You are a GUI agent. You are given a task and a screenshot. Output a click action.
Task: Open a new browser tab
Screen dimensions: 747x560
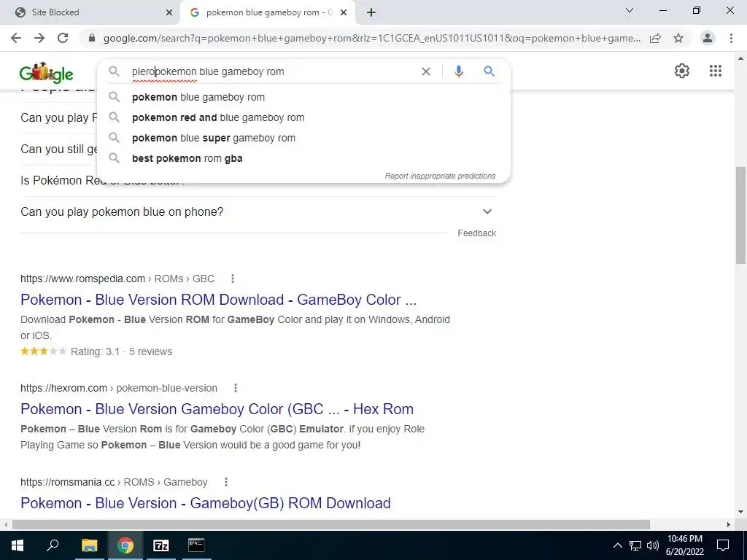coord(371,12)
